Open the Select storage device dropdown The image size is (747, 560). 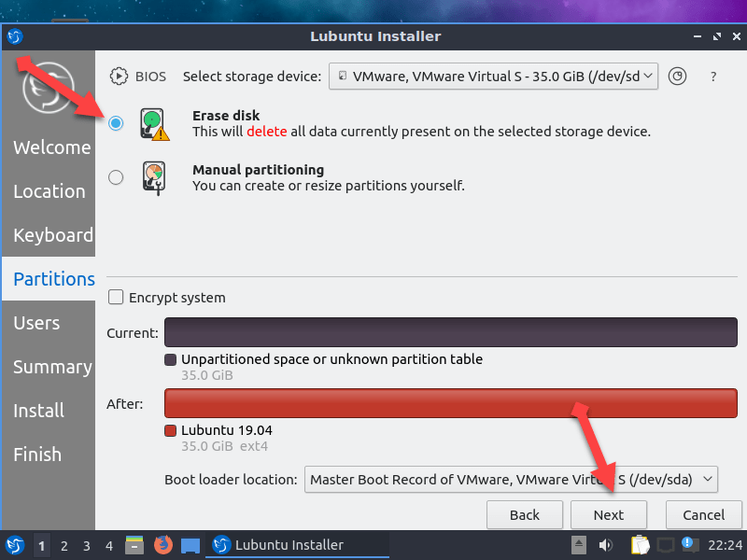[493, 77]
